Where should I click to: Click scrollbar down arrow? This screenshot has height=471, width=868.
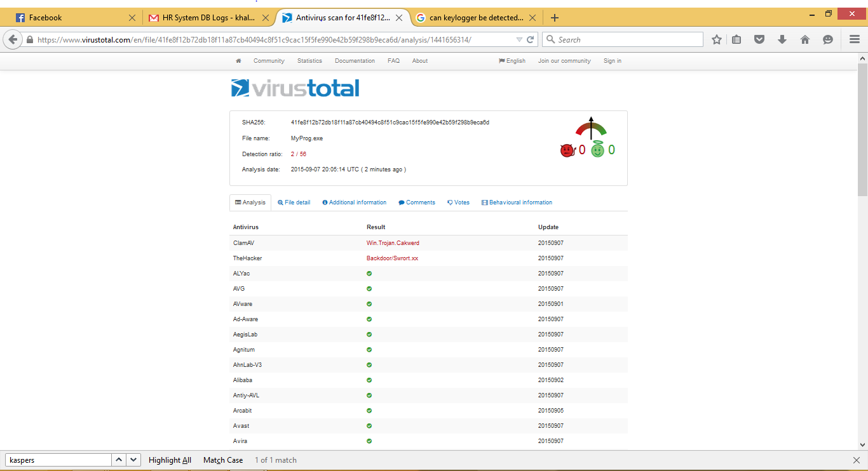(x=862, y=445)
